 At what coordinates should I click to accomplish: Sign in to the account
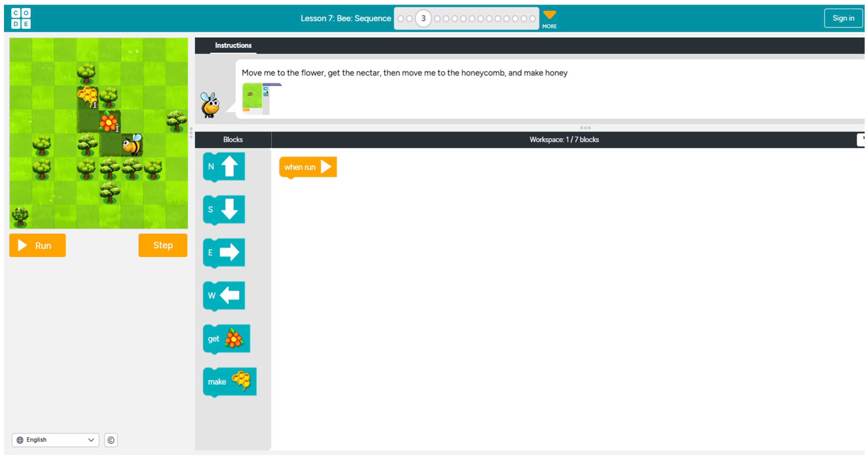tap(843, 18)
